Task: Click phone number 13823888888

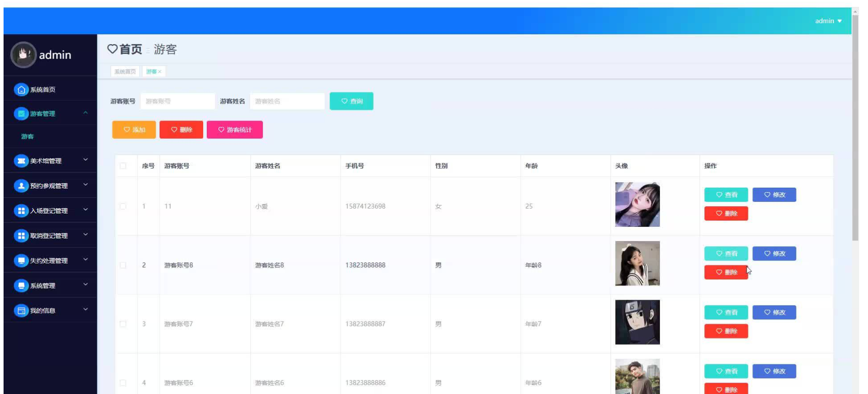Action: click(366, 265)
